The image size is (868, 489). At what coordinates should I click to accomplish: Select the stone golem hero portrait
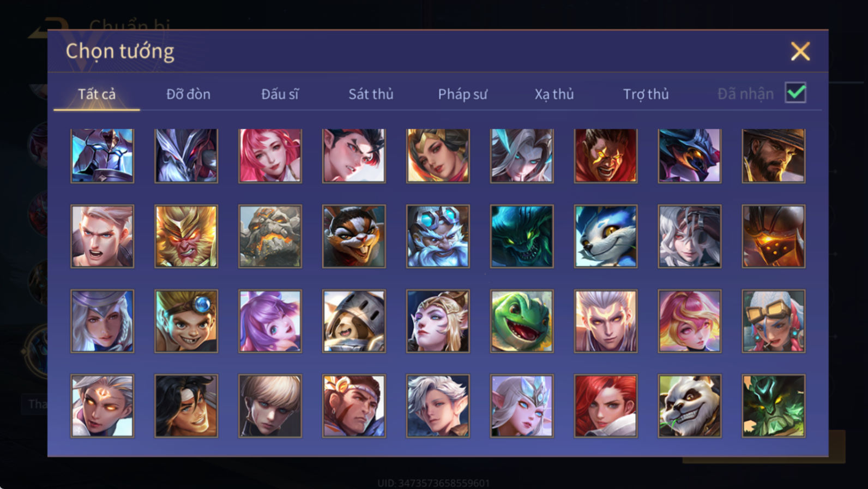click(x=270, y=236)
